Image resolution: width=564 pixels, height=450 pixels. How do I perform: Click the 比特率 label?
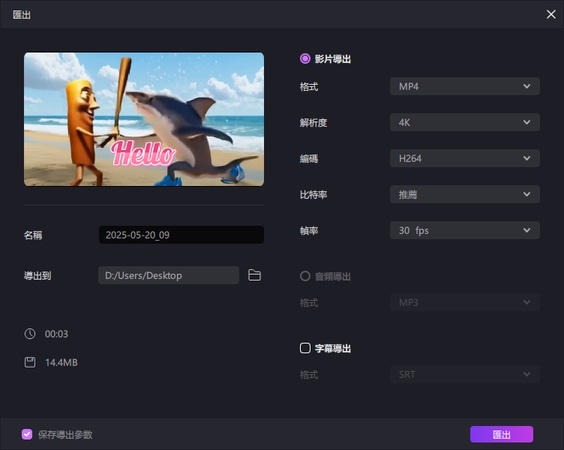coord(313,195)
